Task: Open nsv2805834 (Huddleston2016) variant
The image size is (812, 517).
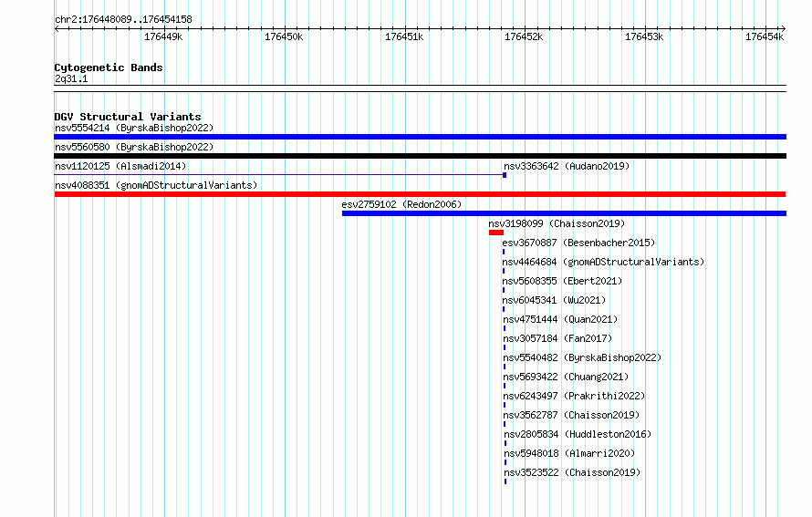Action: 578,434
